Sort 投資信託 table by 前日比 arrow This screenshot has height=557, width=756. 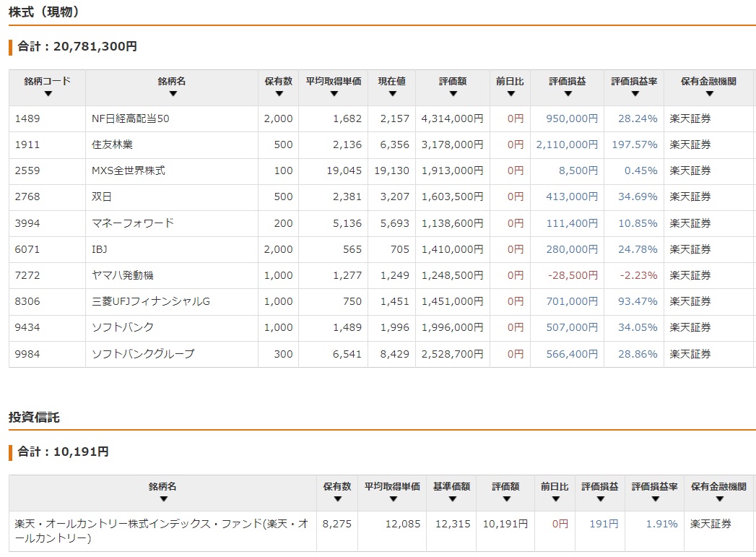[555, 499]
